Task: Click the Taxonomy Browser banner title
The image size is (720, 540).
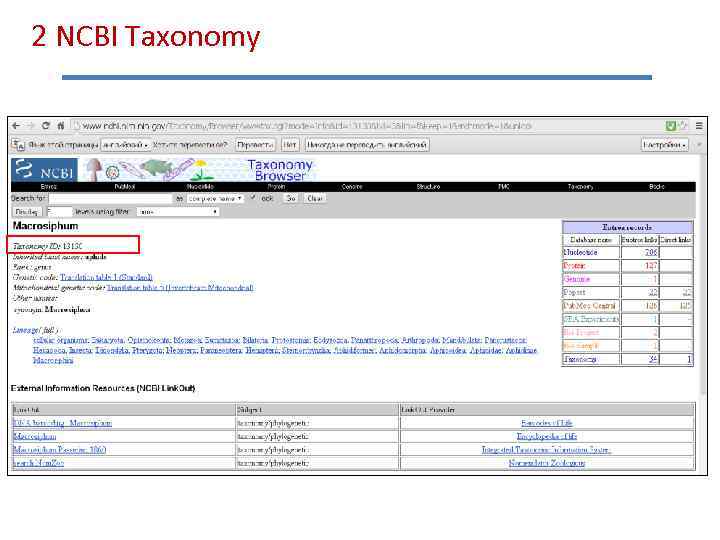Action: [x=280, y=170]
